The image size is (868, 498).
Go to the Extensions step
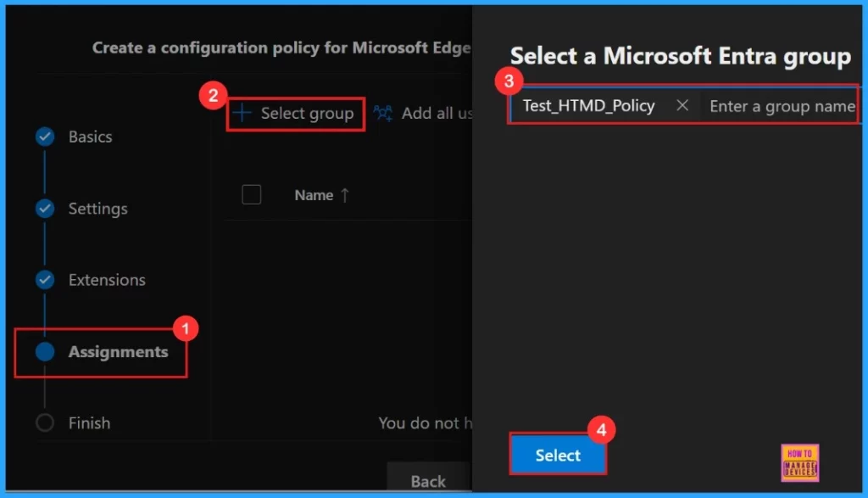107,280
